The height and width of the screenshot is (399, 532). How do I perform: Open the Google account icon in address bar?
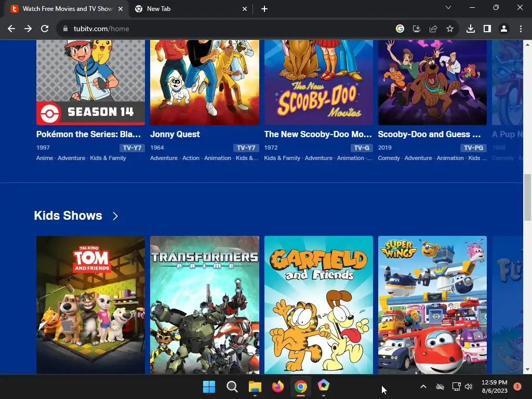point(400,29)
